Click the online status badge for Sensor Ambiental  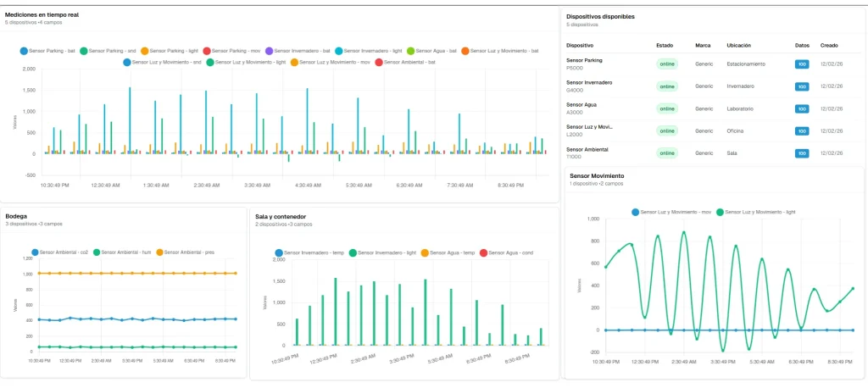pos(667,153)
